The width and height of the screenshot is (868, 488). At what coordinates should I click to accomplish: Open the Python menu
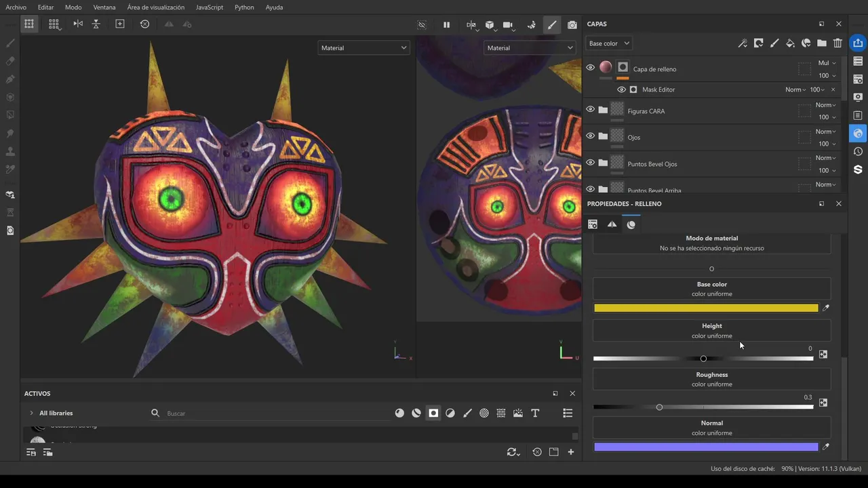244,7
